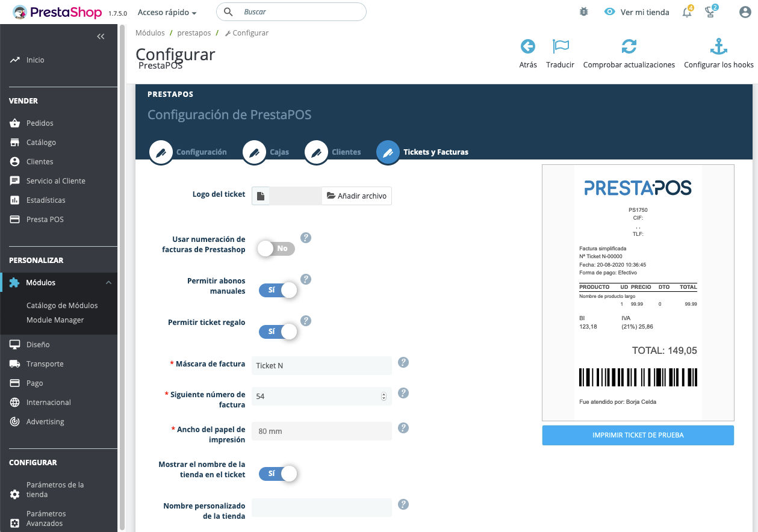Open Configurar los hooks anchor icon
Viewport: 758px width, 532px height.
(x=719, y=46)
